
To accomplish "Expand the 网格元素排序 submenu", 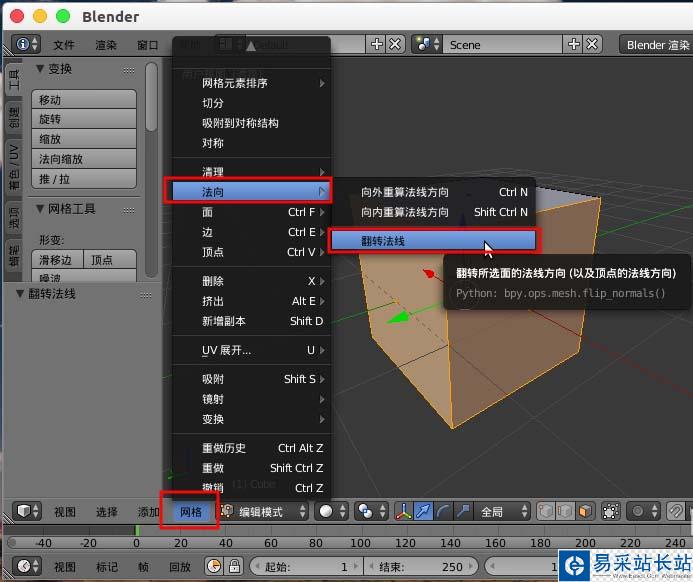I will click(x=251, y=83).
